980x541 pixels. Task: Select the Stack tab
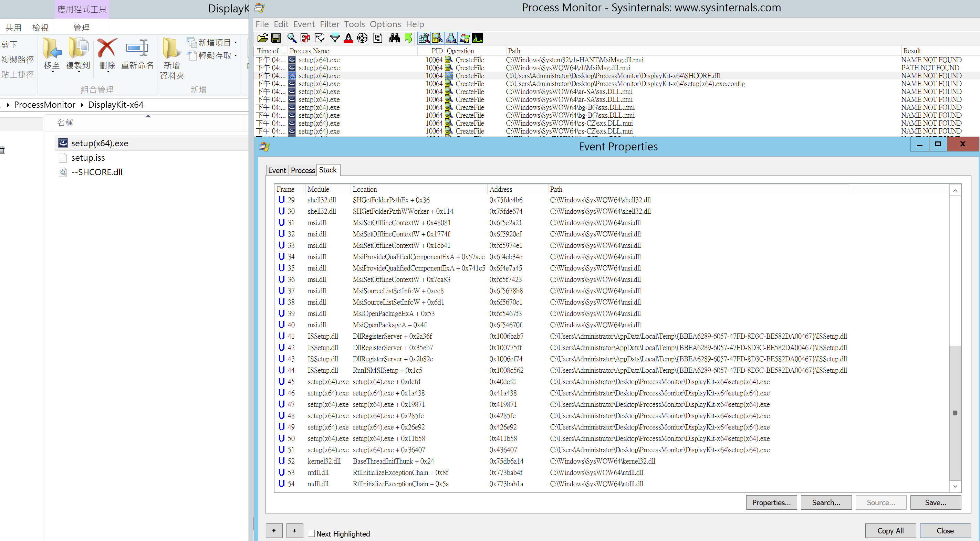click(328, 170)
